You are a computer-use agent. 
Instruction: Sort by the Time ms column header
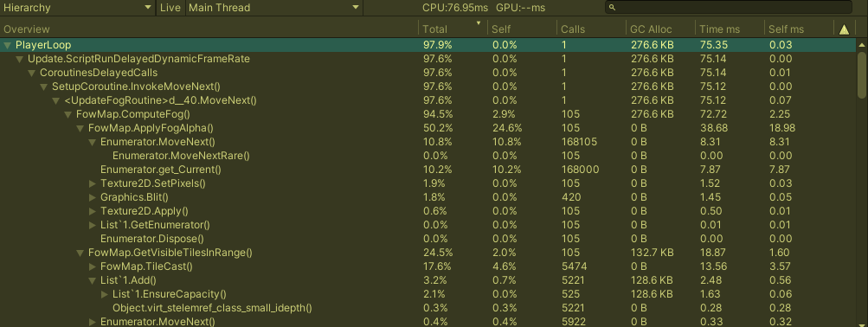click(x=730, y=29)
